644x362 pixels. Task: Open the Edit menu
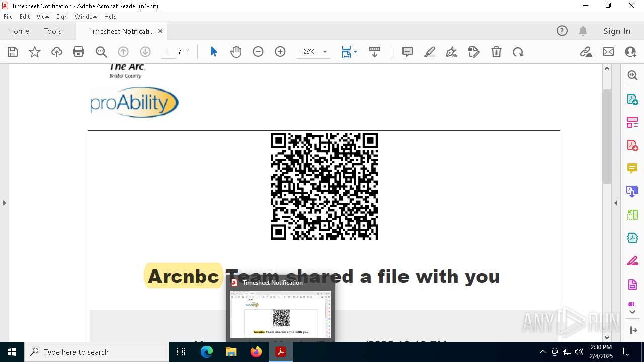pyautogui.click(x=25, y=17)
